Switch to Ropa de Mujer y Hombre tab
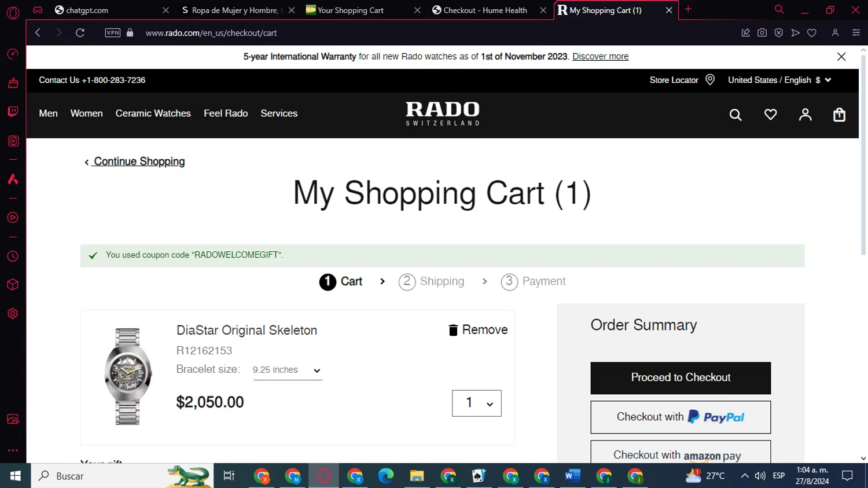This screenshot has width=868, height=488. (237, 10)
